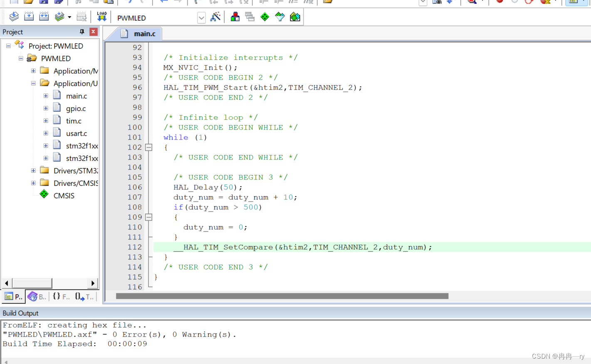Click the HAL_TIM_PWM_Start call on line 96

[x=263, y=88]
